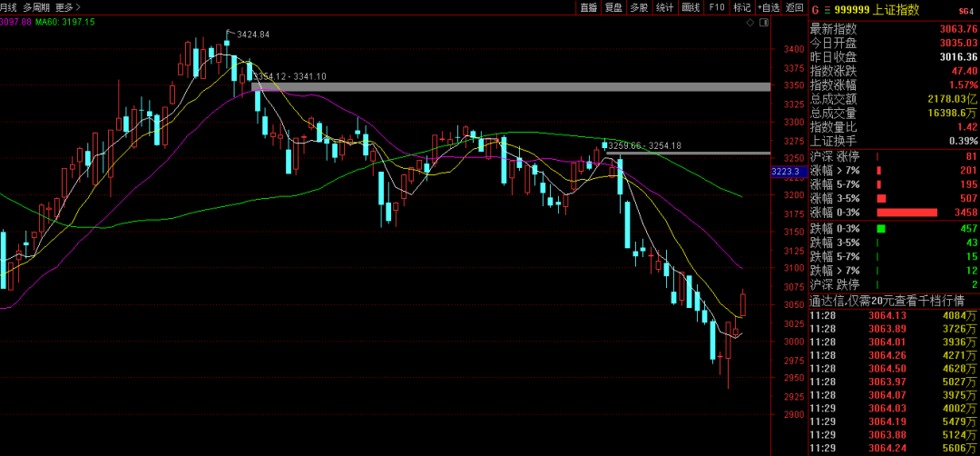This screenshot has width=980, height=456.
Task: Click the three-line menu icon beside 999999
Action: (x=828, y=9)
